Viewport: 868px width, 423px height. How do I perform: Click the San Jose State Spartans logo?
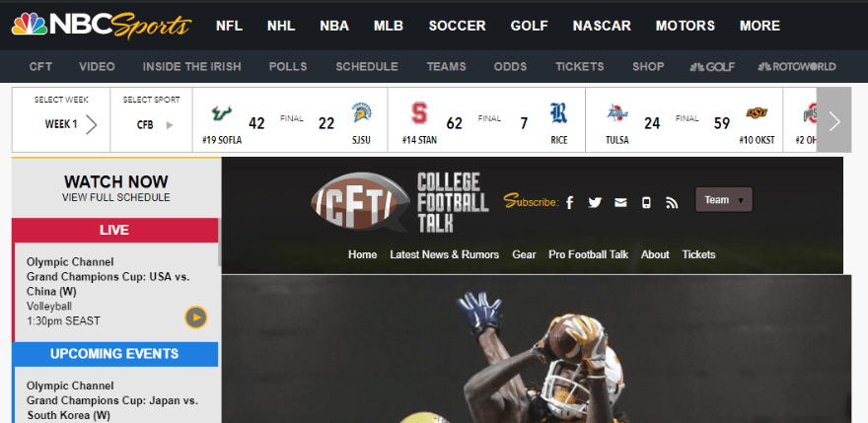[361, 113]
